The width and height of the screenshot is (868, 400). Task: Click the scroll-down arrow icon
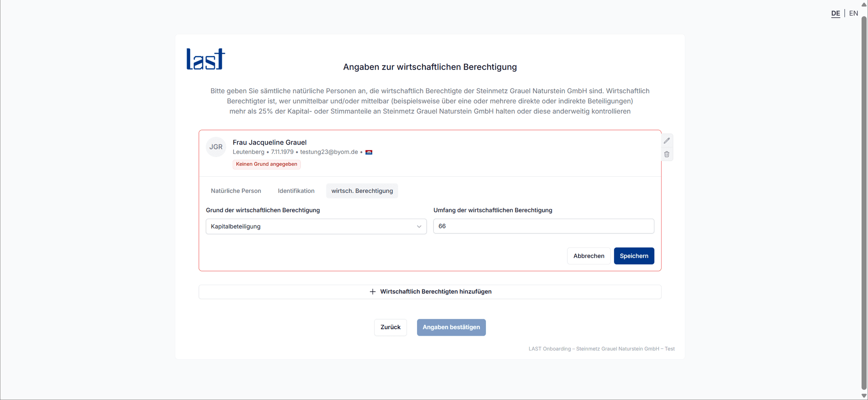864,395
